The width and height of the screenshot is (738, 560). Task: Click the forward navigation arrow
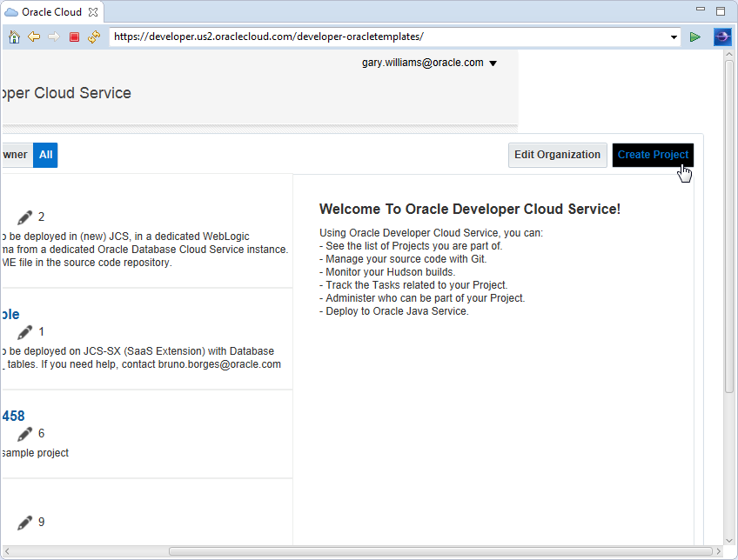pos(52,37)
